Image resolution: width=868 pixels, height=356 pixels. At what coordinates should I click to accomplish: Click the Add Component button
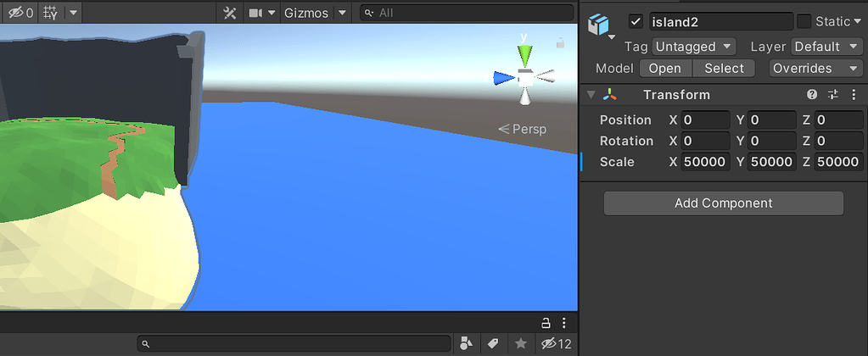[x=724, y=203]
